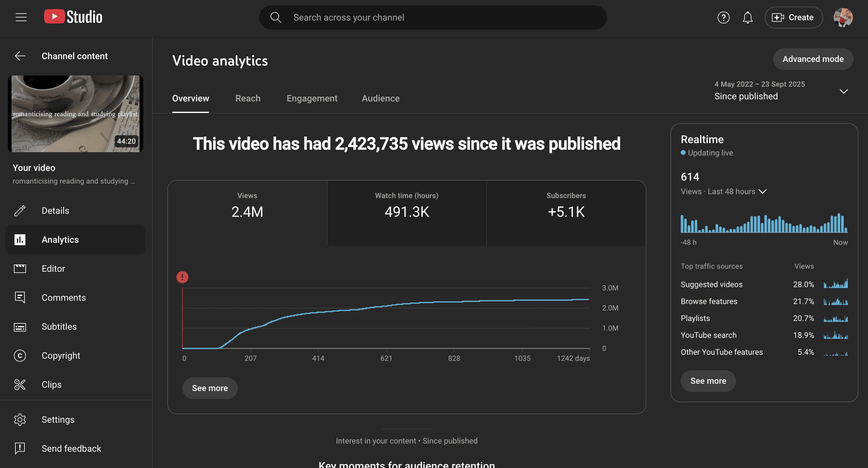Click the Copyright icon in the sidebar
This screenshot has width=868, height=468.
point(20,355)
